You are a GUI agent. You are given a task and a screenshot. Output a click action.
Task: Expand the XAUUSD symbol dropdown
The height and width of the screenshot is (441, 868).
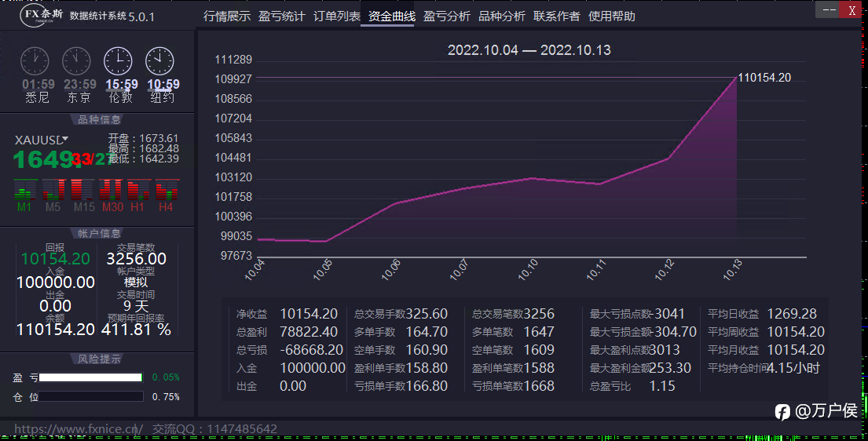point(65,138)
